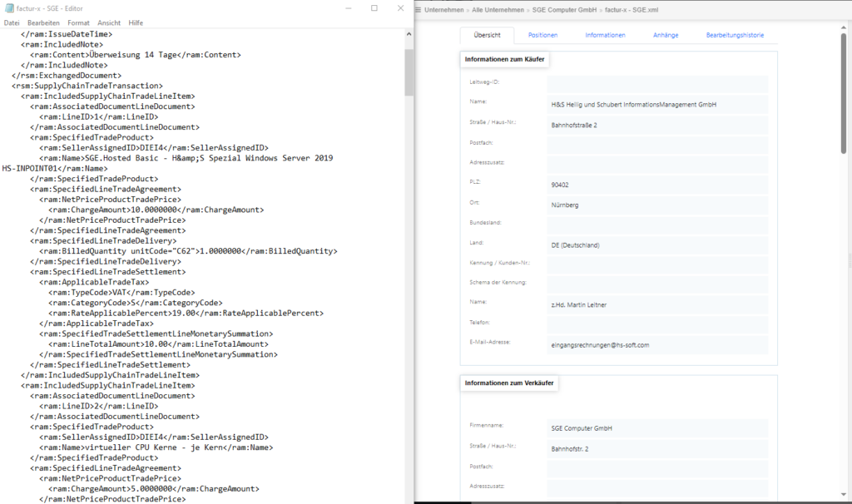Screen dimensions: 852x504
Task: Click the Editor vertical scrollbar thumb
Action: (x=409, y=72)
